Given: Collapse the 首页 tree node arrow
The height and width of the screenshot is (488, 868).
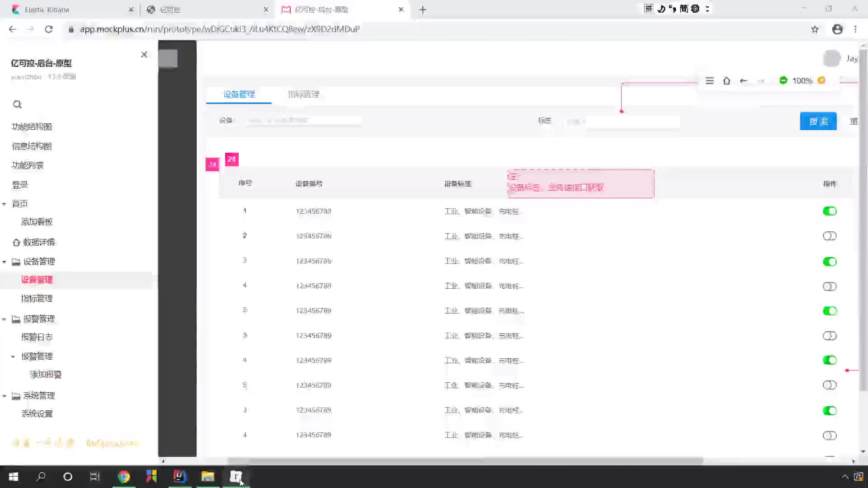Looking at the screenshot, I should (4, 204).
